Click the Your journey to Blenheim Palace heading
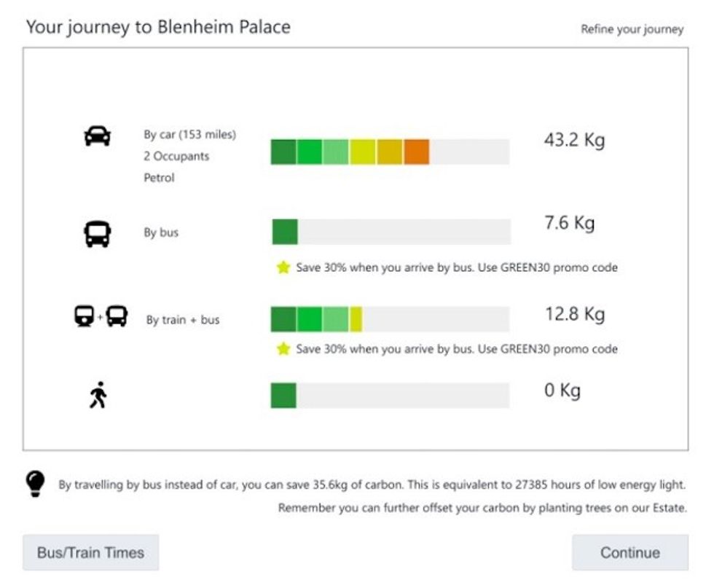This screenshot has width=714, height=588. [x=158, y=28]
